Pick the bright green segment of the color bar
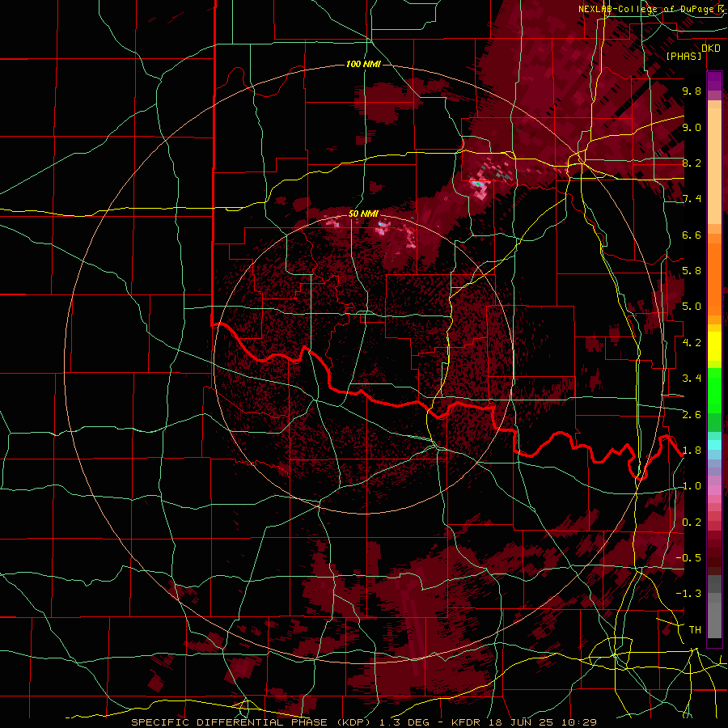728x728 pixels. (x=714, y=390)
